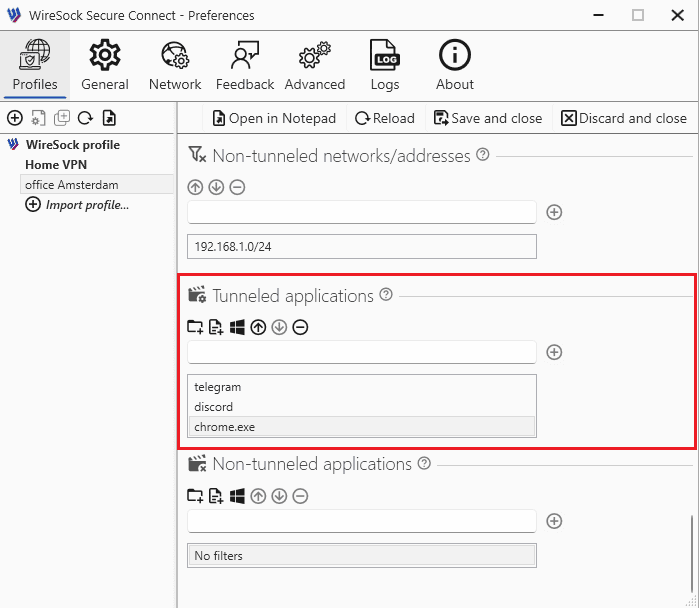Click help icon beside Tunneled applications heading
This screenshot has height=608, width=699.
[x=386, y=295]
